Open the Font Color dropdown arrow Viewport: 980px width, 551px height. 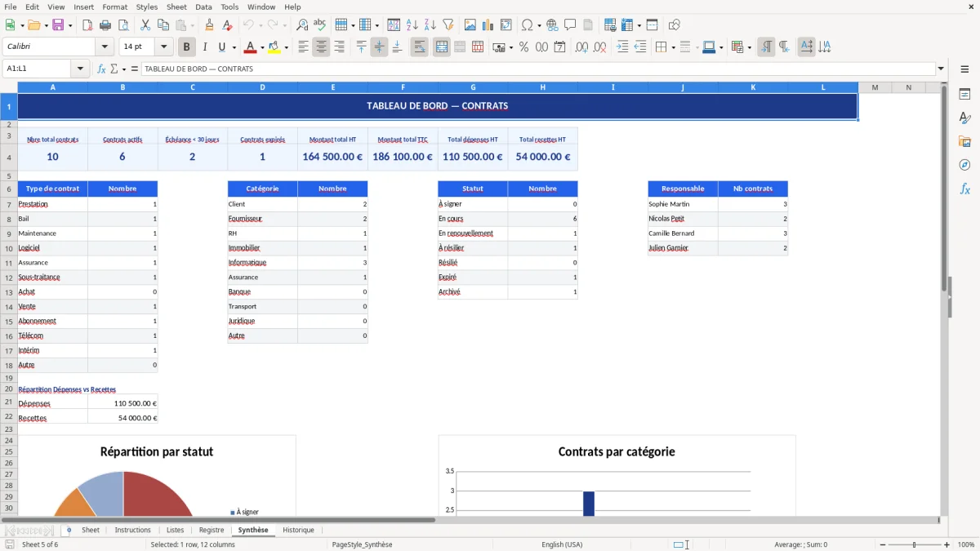point(262,47)
